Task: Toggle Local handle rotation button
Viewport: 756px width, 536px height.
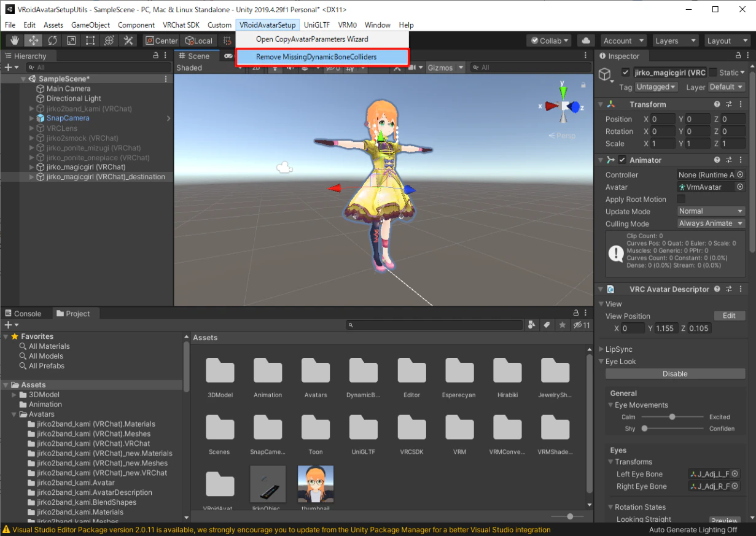Action: pyautogui.click(x=199, y=41)
